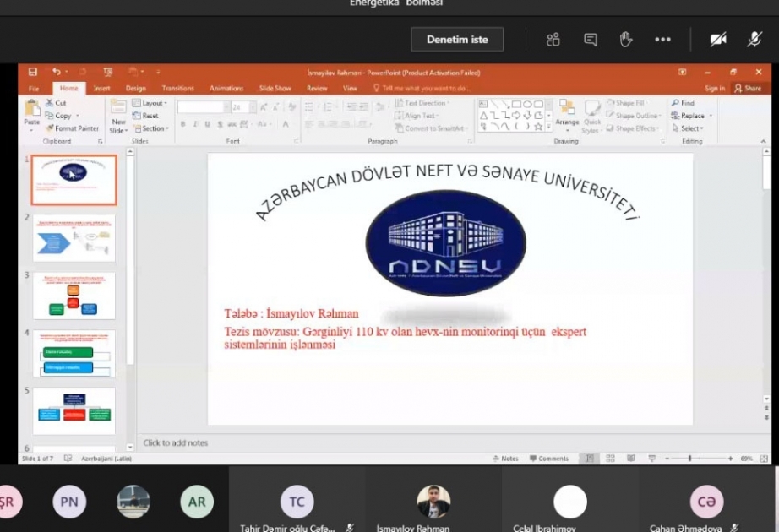Open the Animations tab
This screenshot has height=532, width=779.
tap(226, 89)
